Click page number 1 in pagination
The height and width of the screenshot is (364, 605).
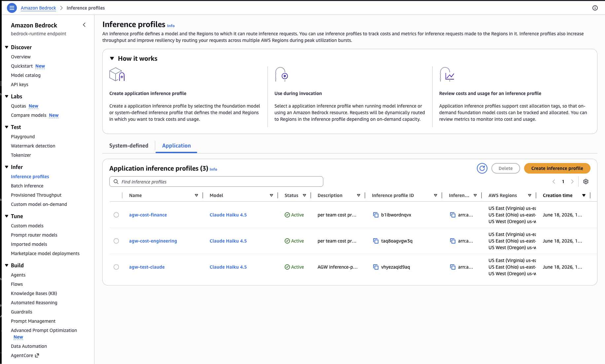coord(563,182)
